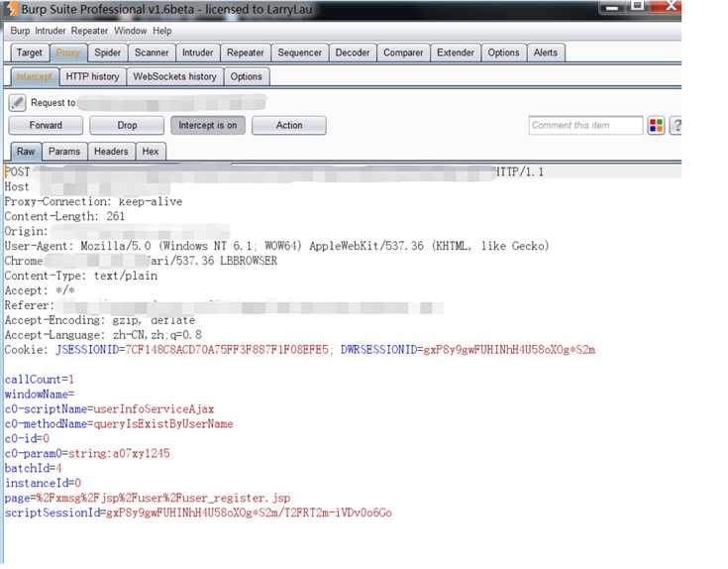Switch to the Params view tab
Screen dimensions: 728x569
[x=64, y=152]
